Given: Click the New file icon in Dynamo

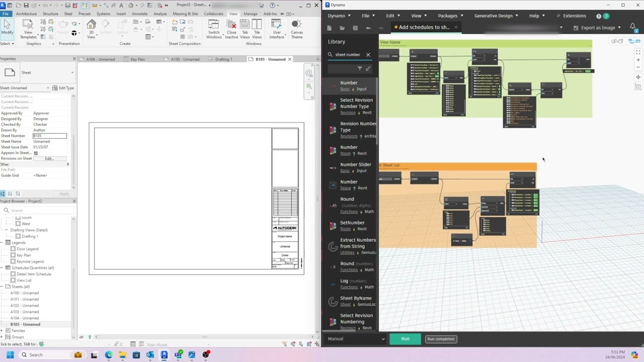Looking at the screenshot, I should 329,28.
